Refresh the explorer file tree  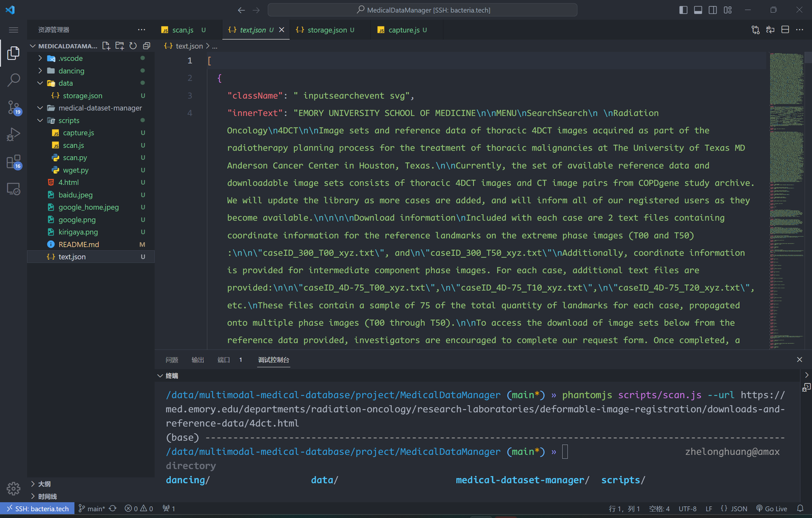[133, 46]
